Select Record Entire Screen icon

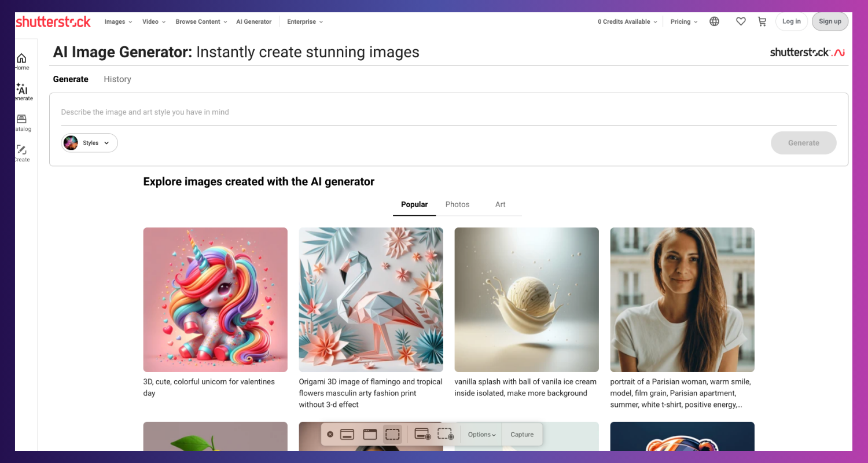point(422,435)
